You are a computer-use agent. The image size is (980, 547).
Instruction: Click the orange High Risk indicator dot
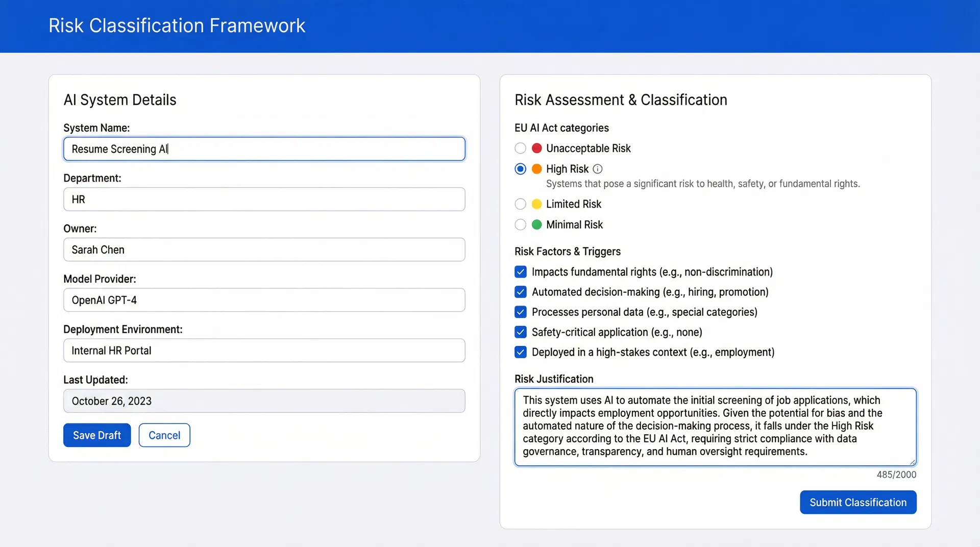(x=536, y=169)
